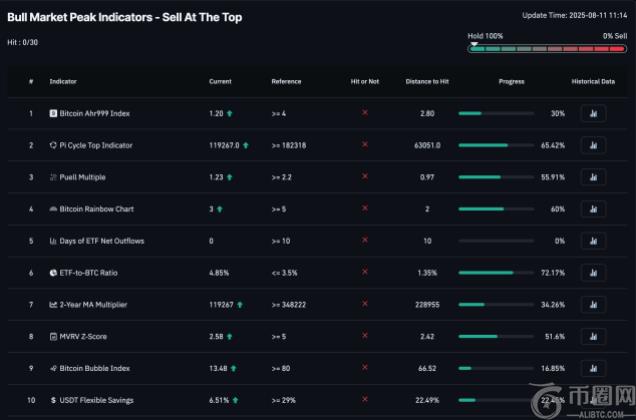This screenshot has width=636, height=420.
Task: Sort by the Current column header
Action: click(x=220, y=81)
